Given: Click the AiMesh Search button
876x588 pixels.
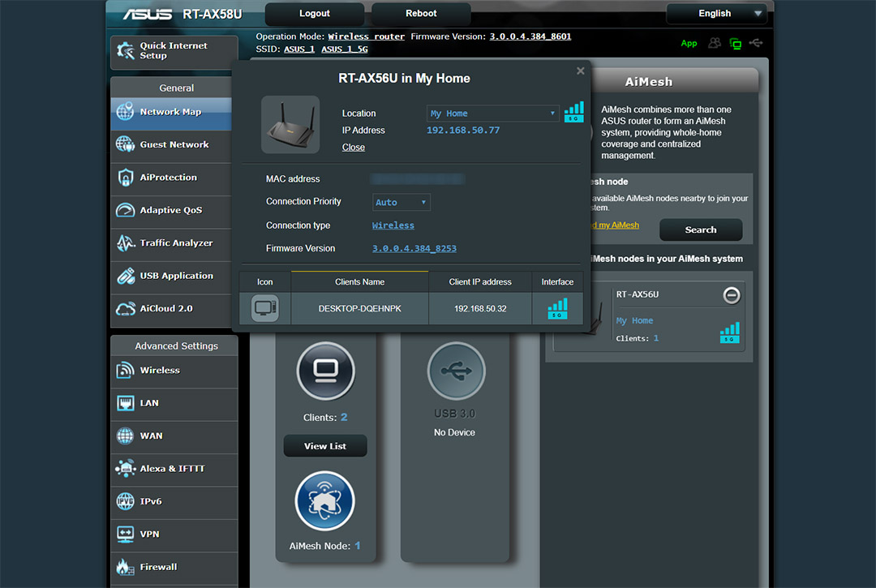Looking at the screenshot, I should (x=701, y=230).
